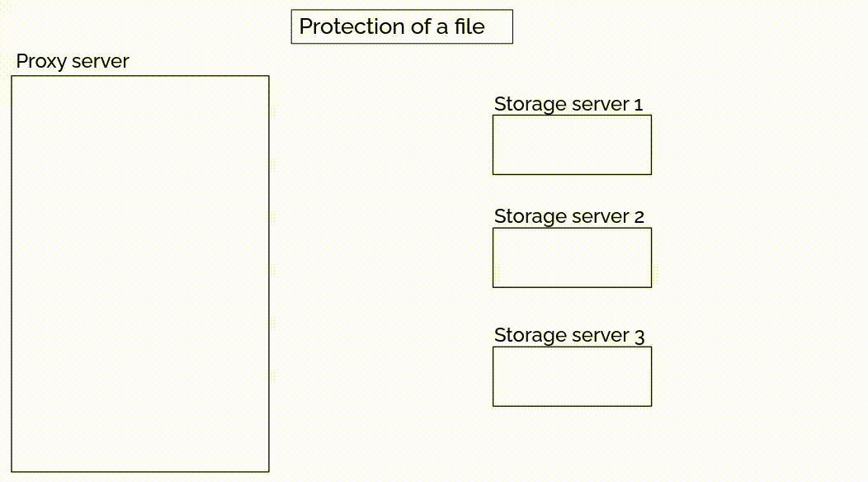Click the word "server" in Proxy server label
Image resolution: width=868 pixels, height=482 pixels.
pyautogui.click(x=101, y=62)
